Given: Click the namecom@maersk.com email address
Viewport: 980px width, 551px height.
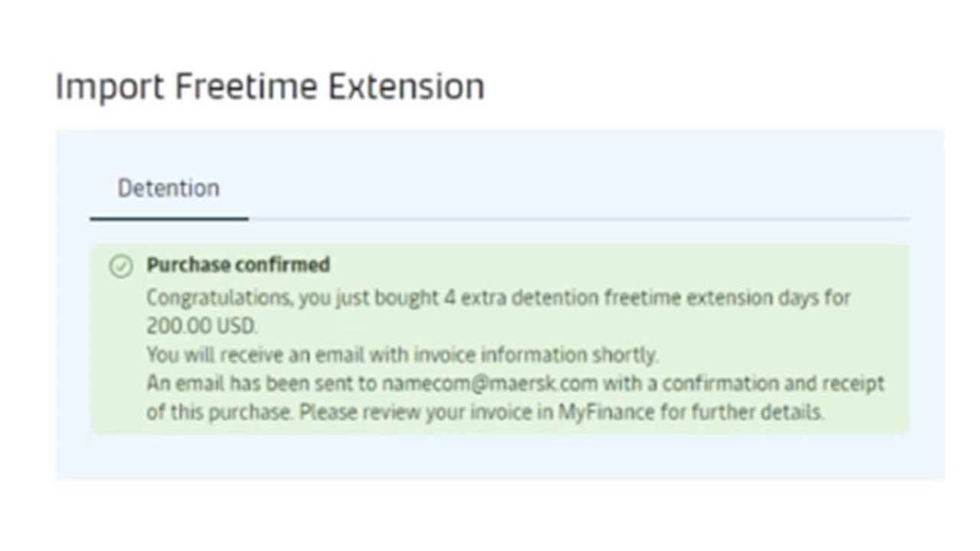Looking at the screenshot, I should (490, 383).
